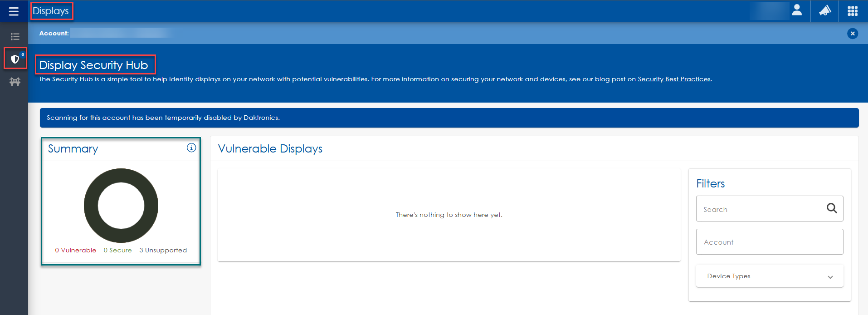Click the Displays title in header
Screen dimensions: 868x315
click(51, 11)
